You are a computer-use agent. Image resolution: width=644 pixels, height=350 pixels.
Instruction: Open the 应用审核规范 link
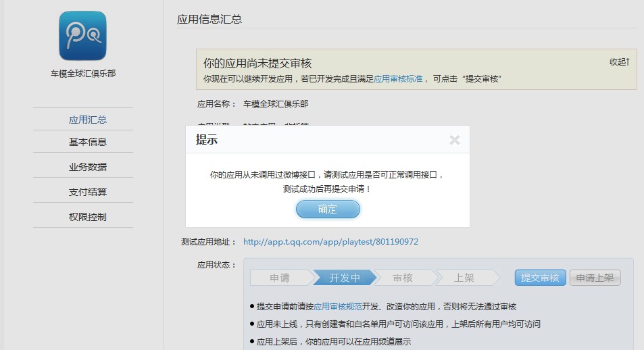[x=338, y=307]
